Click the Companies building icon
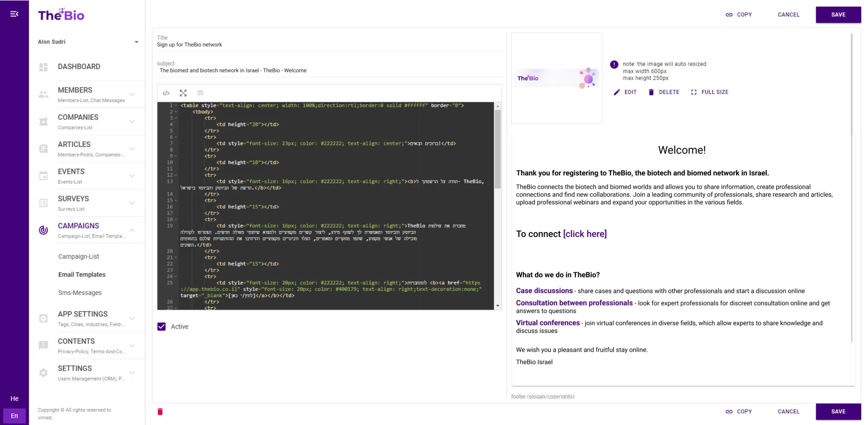 click(43, 122)
